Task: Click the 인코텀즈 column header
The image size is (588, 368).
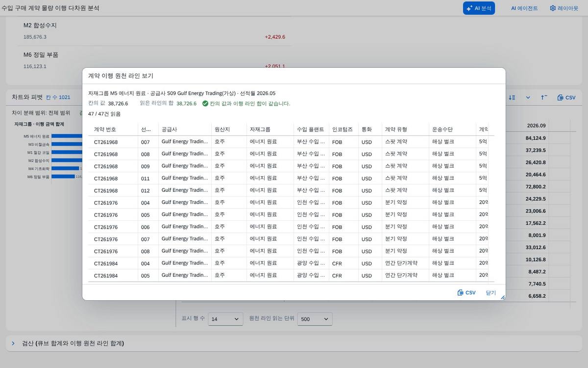Action: coord(343,130)
